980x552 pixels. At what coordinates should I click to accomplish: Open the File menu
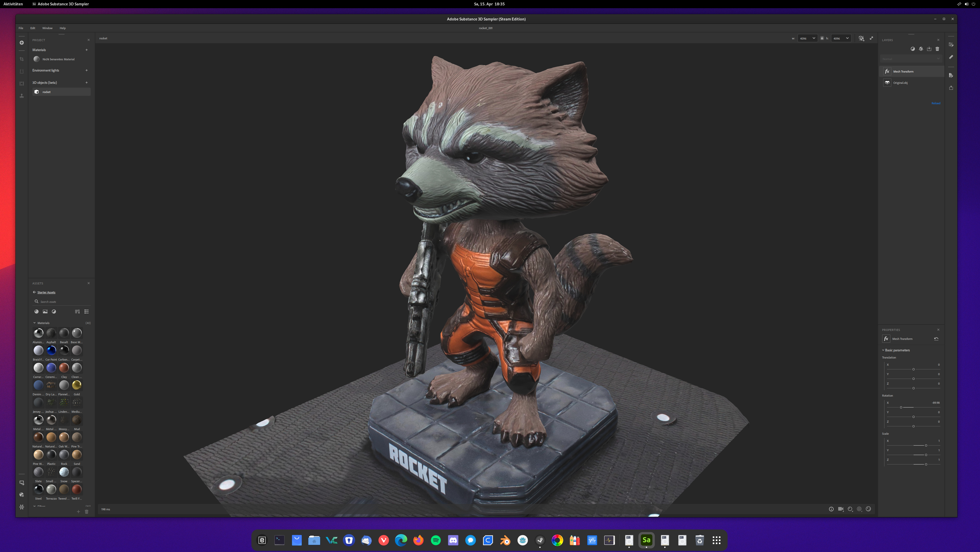point(21,28)
